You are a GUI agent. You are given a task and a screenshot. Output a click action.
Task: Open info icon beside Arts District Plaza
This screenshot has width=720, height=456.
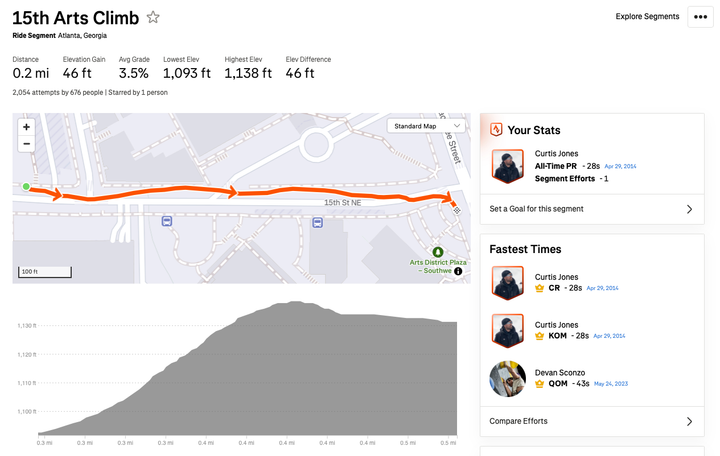coord(458,271)
